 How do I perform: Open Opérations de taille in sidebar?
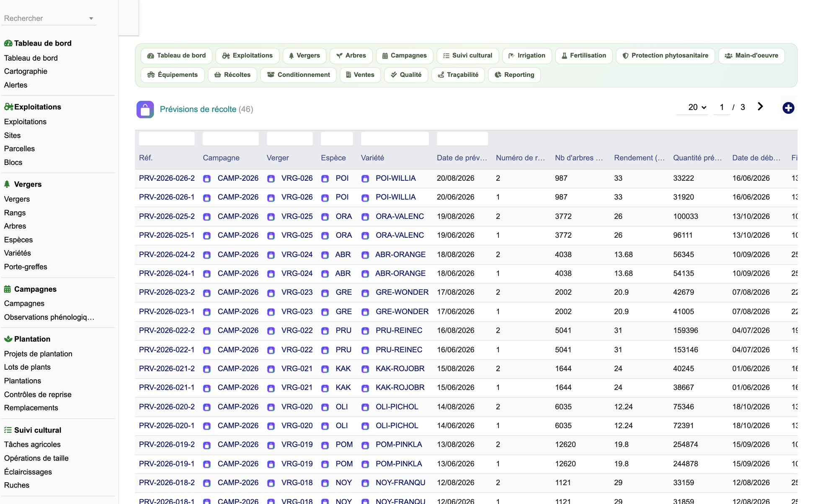point(36,458)
